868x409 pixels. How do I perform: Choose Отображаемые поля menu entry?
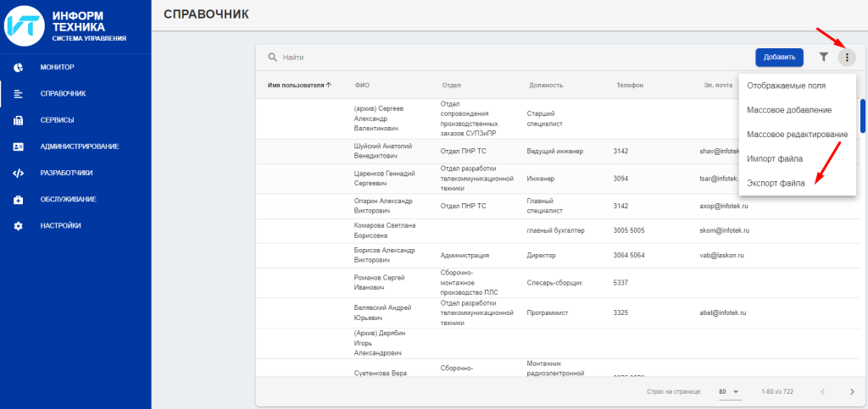786,86
